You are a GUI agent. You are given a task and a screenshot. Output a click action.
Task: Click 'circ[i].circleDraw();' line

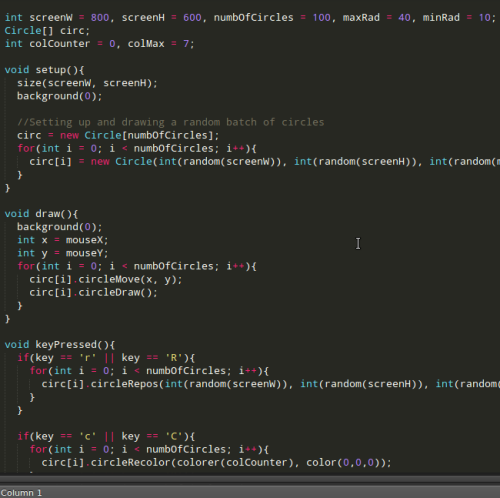[93, 292]
